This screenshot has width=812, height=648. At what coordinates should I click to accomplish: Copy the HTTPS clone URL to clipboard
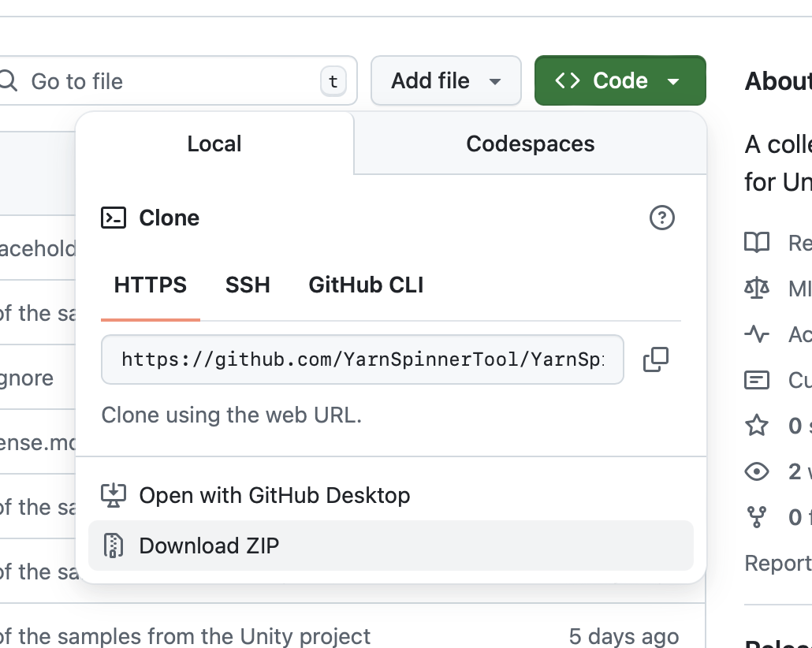656,359
